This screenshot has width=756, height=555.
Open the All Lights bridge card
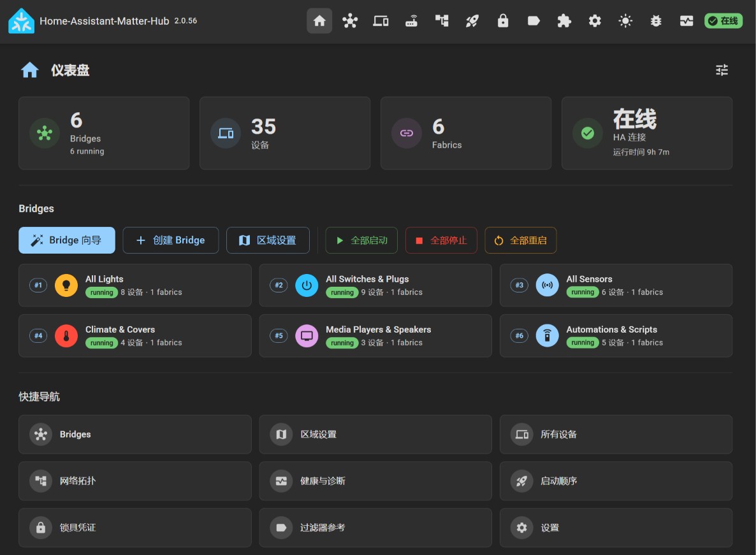(135, 285)
